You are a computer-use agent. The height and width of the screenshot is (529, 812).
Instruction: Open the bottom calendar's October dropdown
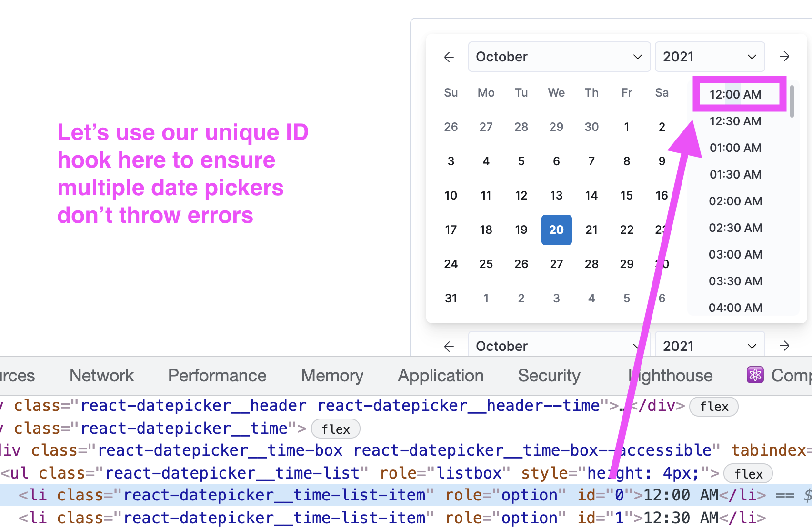click(x=559, y=346)
